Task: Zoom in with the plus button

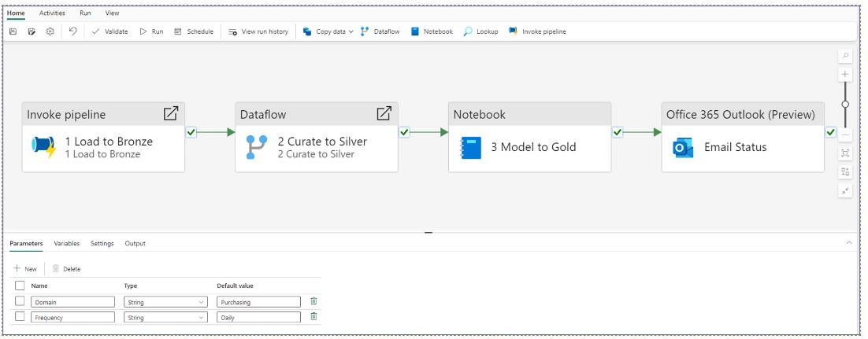Action: (844, 74)
